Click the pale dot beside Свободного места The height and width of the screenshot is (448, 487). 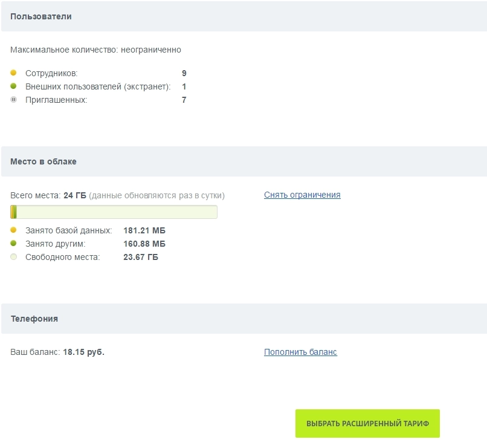coord(13,257)
